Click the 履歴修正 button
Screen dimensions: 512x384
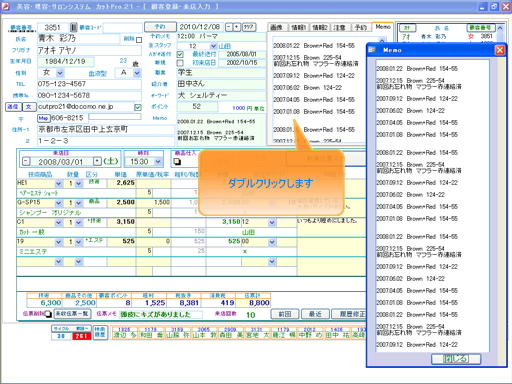tap(349, 314)
